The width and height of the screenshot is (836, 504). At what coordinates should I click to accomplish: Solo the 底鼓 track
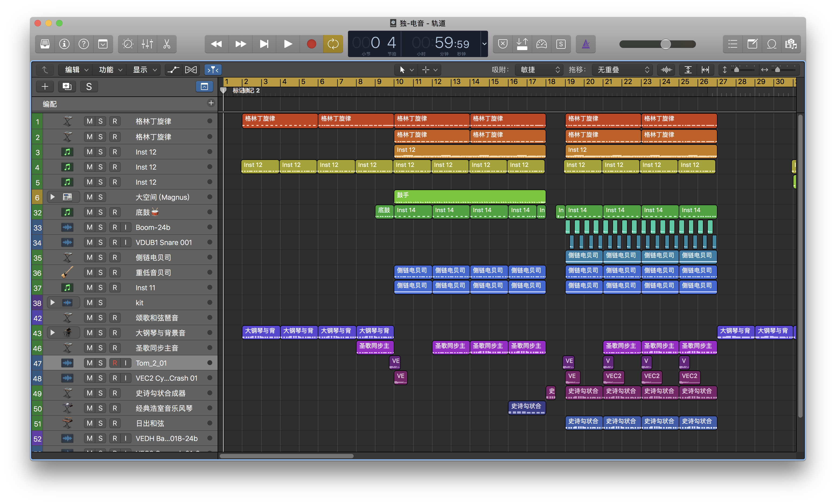(x=100, y=212)
